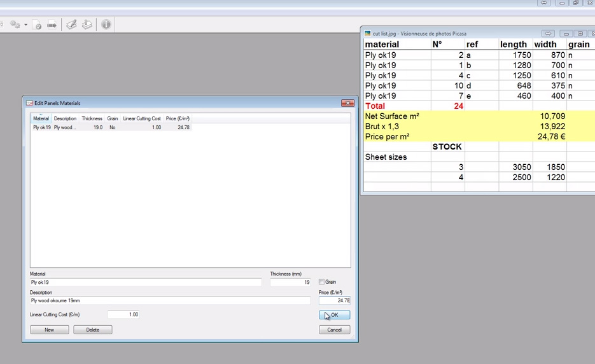Image resolution: width=595 pixels, height=364 pixels.
Task: Click the 24,78 € price value
Action: [x=551, y=137]
